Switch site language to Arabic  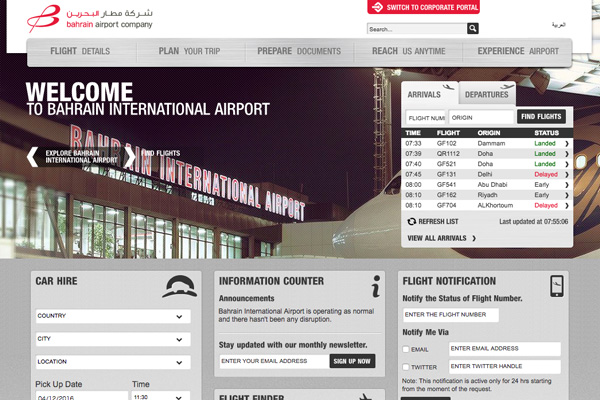(x=558, y=24)
